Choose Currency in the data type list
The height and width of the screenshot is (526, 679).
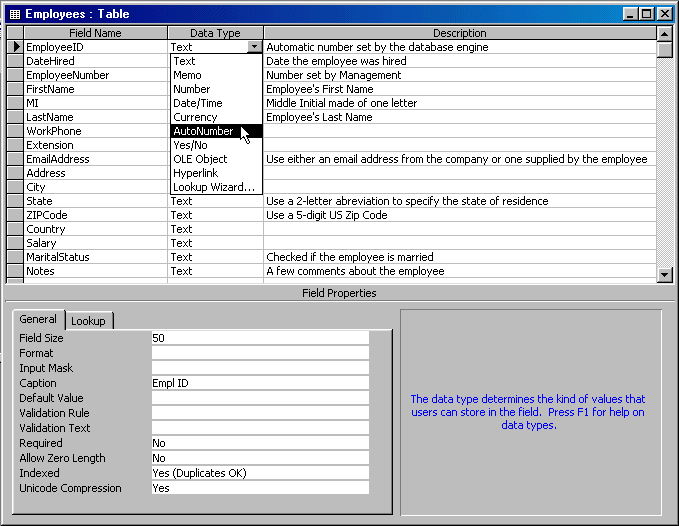tap(216, 117)
